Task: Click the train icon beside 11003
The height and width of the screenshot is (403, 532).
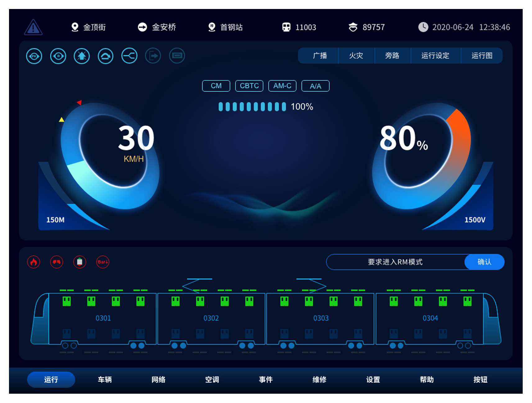Action: pos(286,27)
